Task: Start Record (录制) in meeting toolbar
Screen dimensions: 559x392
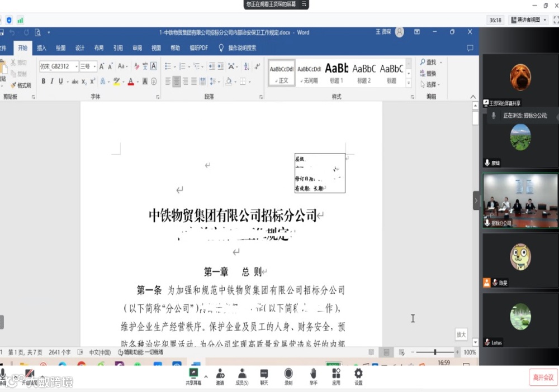Action: pyautogui.click(x=288, y=377)
